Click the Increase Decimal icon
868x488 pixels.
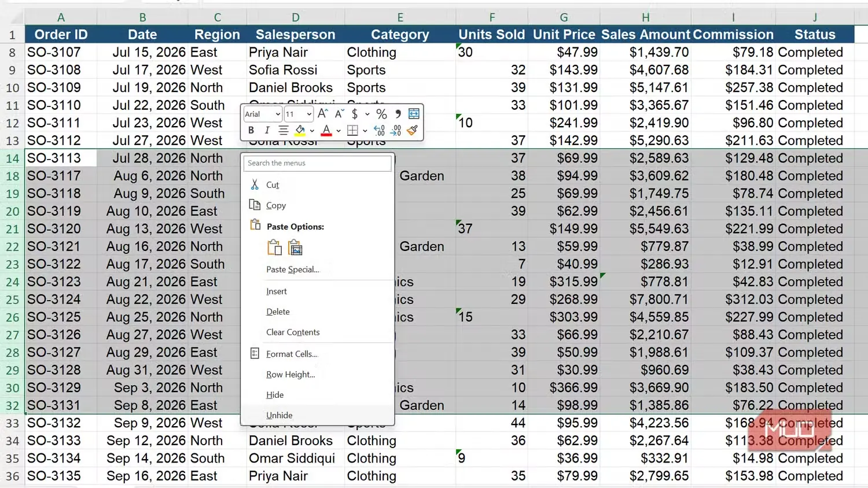379,131
